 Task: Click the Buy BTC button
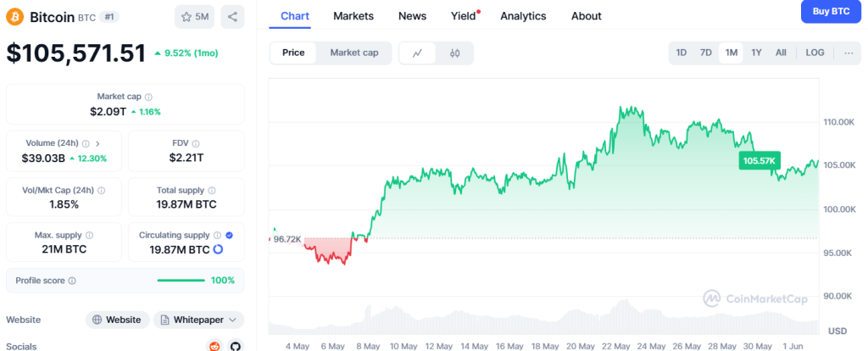point(830,11)
